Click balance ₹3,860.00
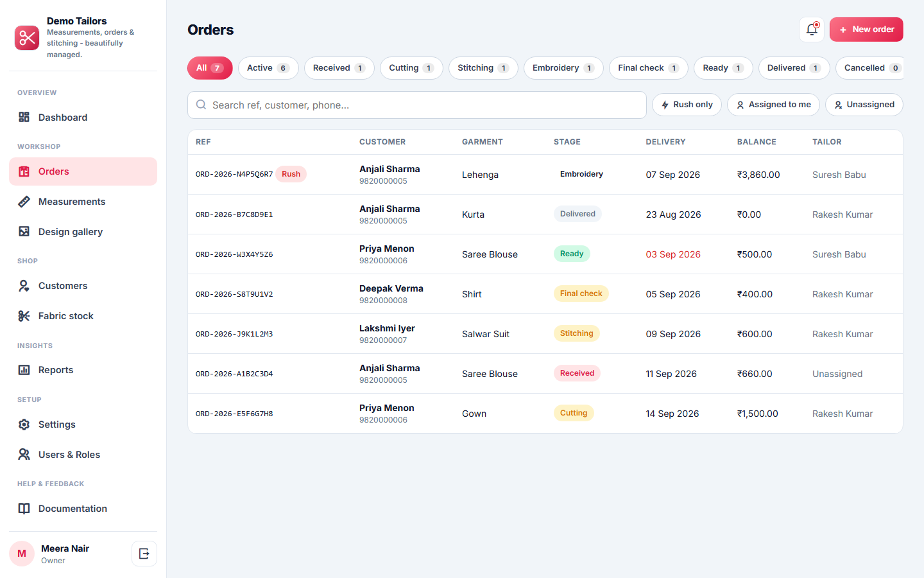This screenshot has width=924, height=578. 758,175
